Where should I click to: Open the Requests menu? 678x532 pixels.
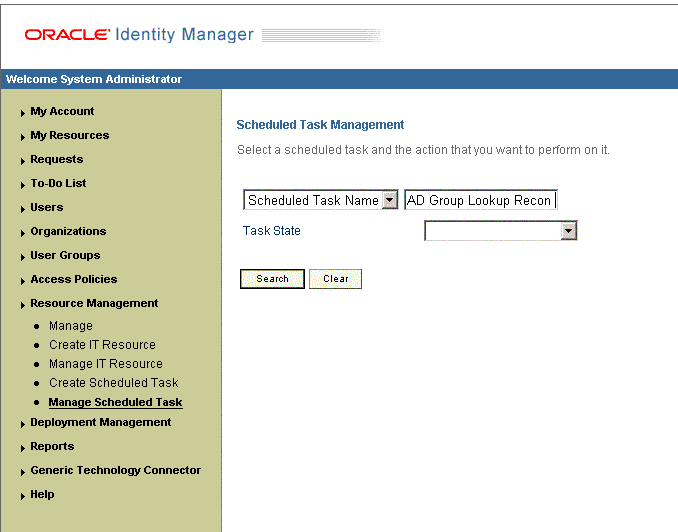click(57, 160)
